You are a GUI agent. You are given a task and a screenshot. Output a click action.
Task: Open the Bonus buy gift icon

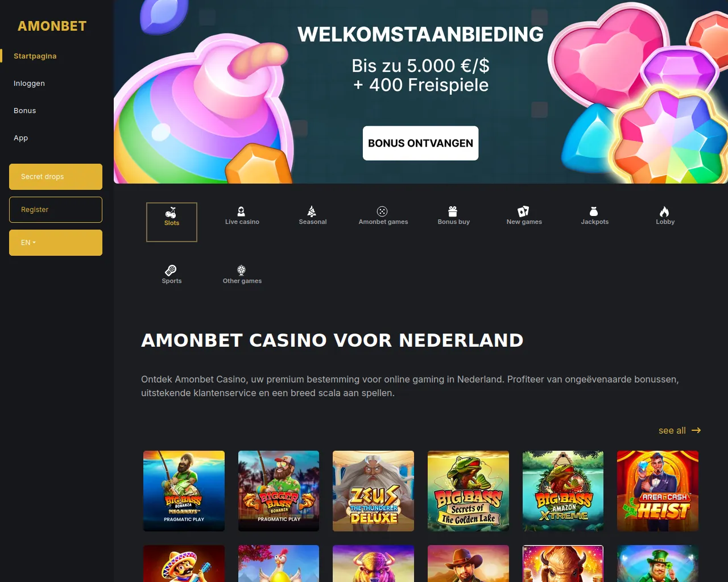(x=453, y=216)
